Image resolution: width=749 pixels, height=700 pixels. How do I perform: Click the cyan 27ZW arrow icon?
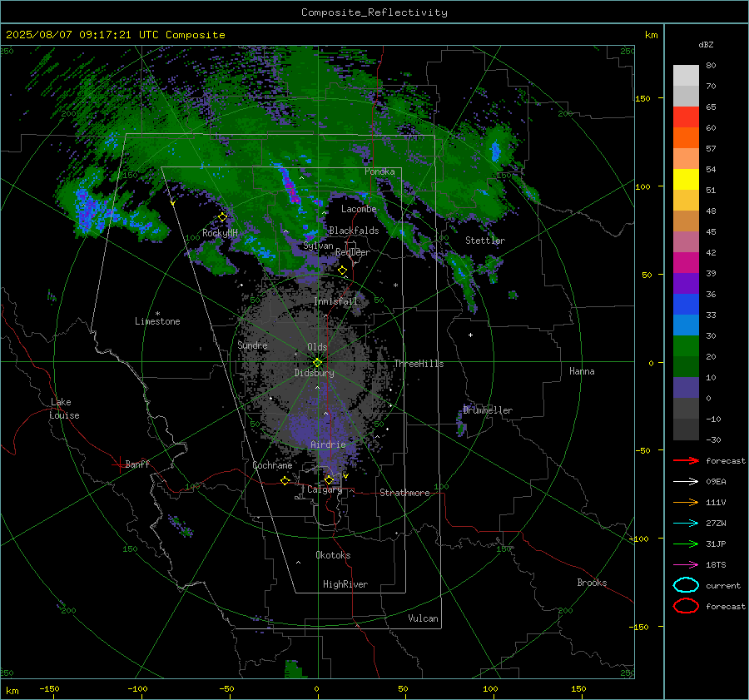click(686, 524)
